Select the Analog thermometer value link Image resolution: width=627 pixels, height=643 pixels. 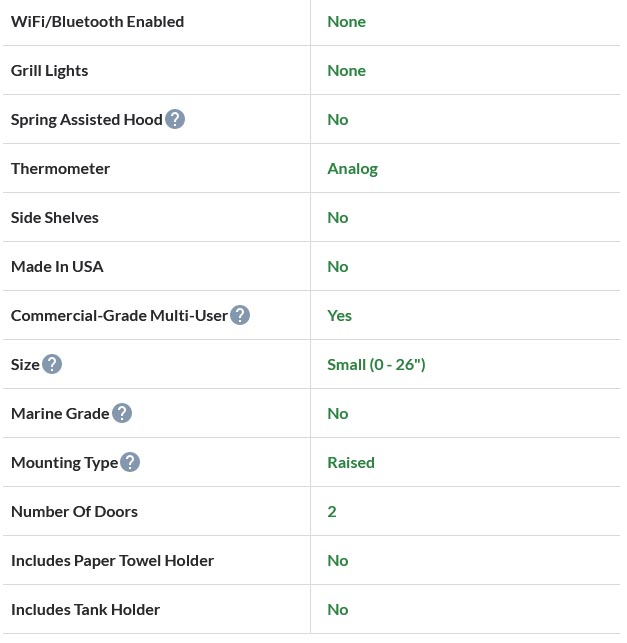[352, 168]
